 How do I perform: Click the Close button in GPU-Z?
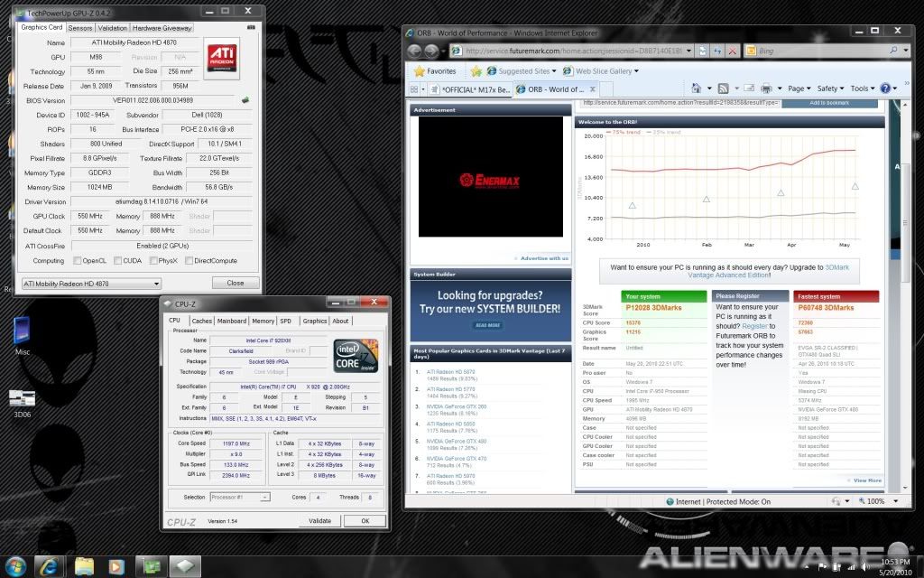236,283
